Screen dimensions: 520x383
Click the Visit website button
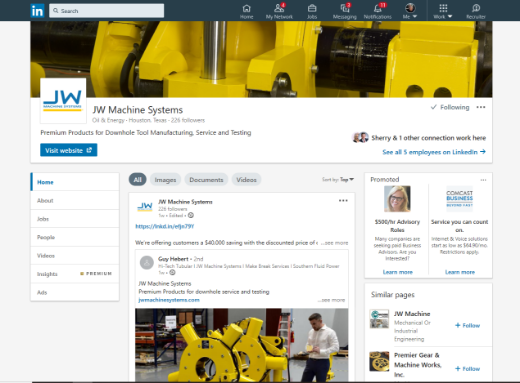point(69,150)
